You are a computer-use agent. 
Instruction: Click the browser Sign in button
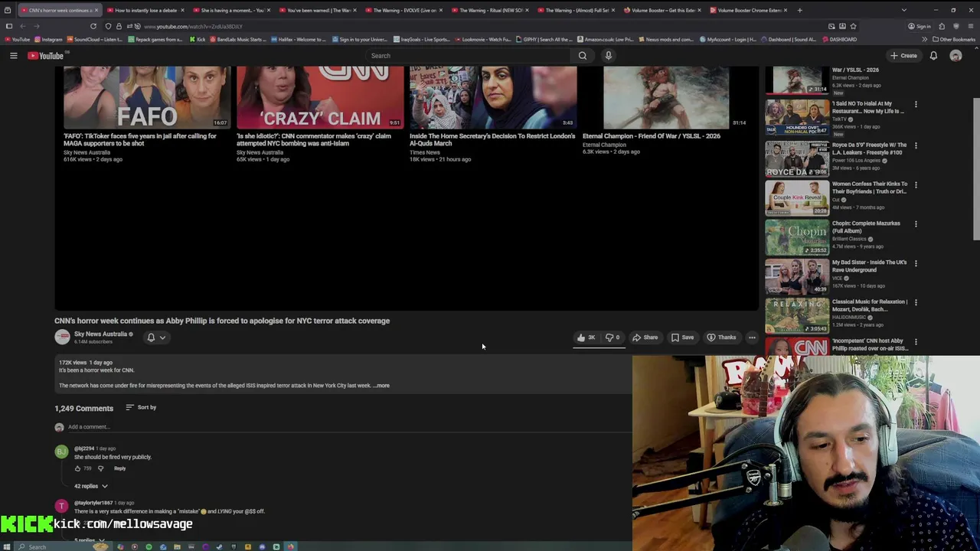coord(919,26)
